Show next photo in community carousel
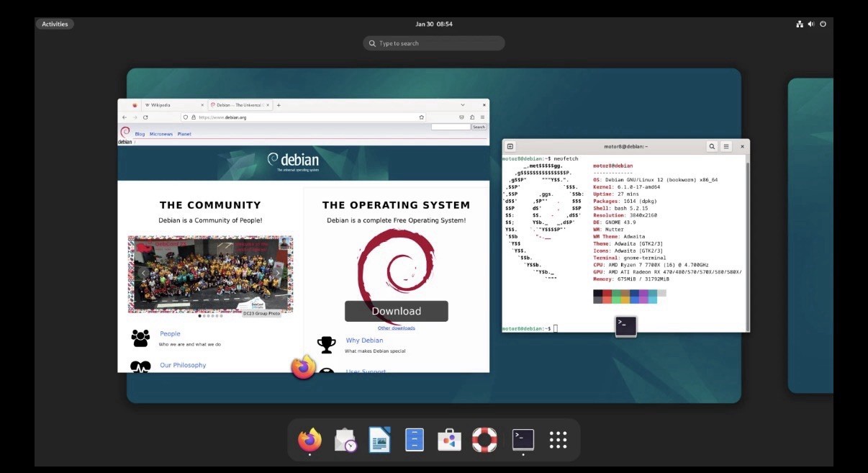The height and width of the screenshot is (473, 868). (x=278, y=273)
